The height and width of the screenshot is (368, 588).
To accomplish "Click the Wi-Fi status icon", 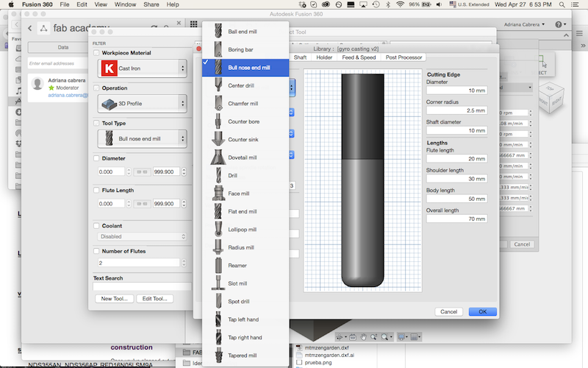I will (x=400, y=4).
